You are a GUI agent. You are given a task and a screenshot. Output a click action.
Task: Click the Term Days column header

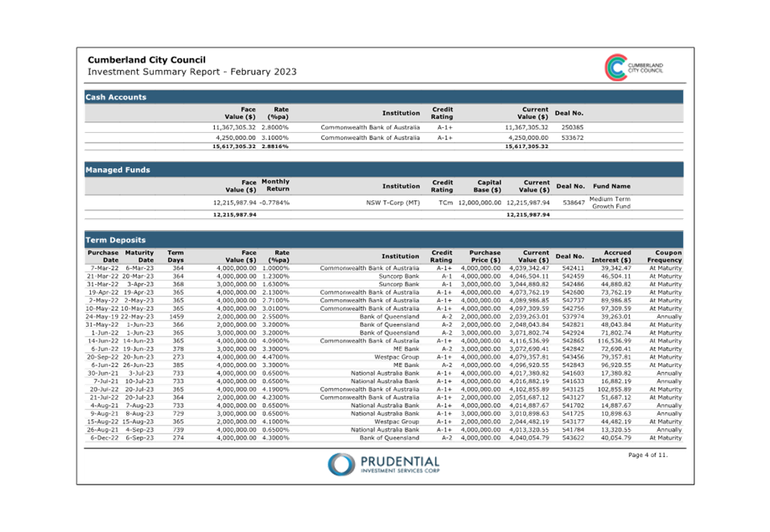click(x=175, y=256)
